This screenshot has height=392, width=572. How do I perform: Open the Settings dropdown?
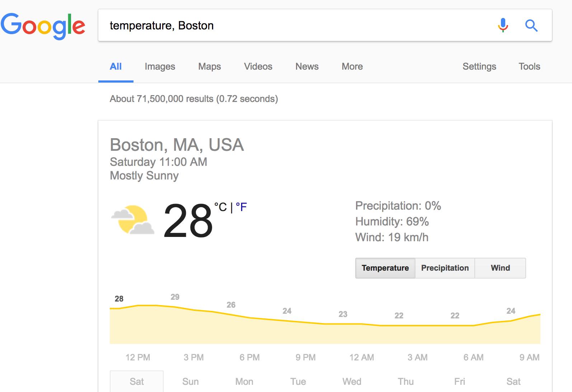point(479,66)
